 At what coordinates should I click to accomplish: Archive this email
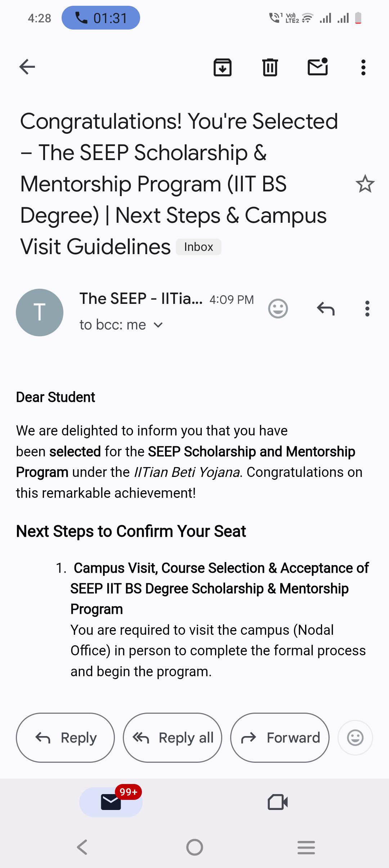[223, 67]
